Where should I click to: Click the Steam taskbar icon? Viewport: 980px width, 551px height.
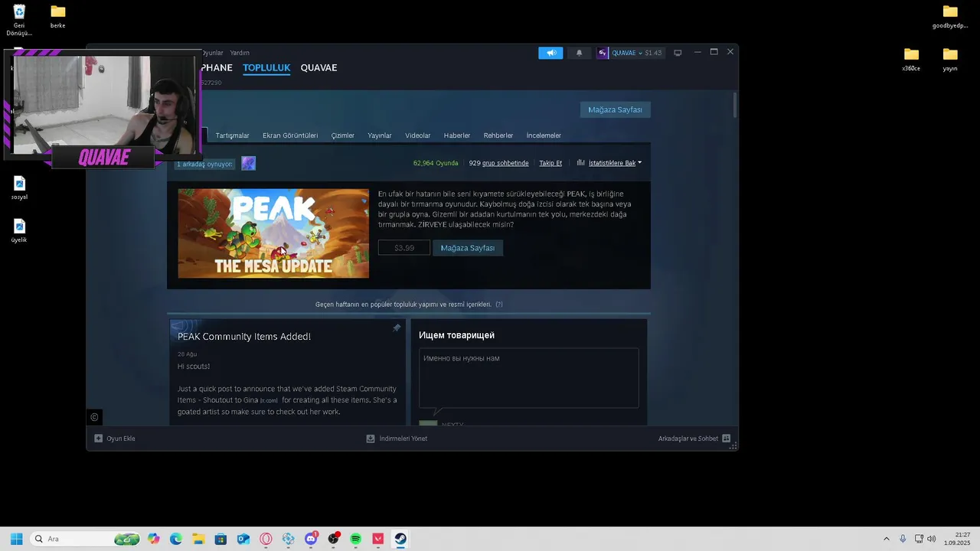(400, 539)
